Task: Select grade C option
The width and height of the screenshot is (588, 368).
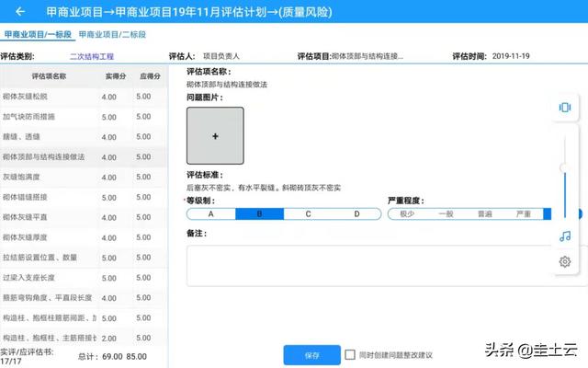Action: click(308, 213)
